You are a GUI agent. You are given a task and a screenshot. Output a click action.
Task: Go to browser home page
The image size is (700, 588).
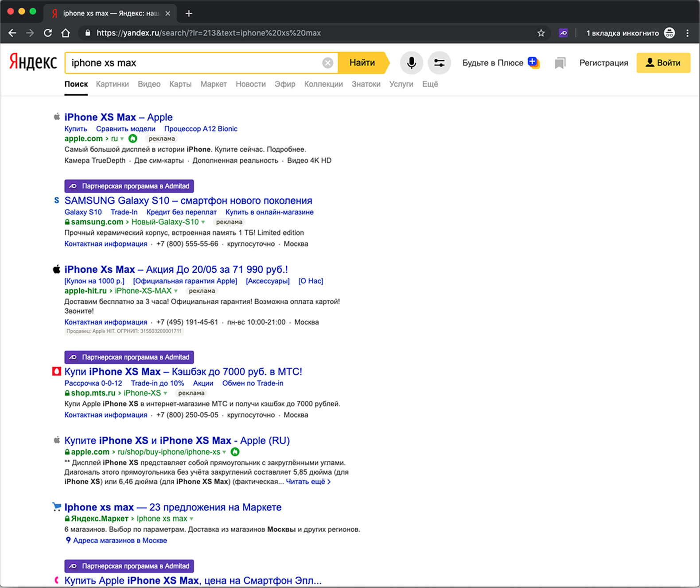pyautogui.click(x=66, y=33)
